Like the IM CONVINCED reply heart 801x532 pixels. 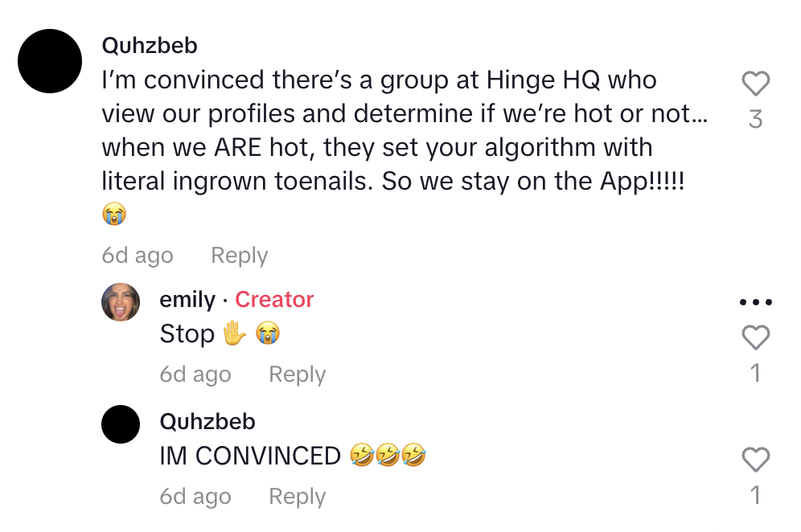755,459
